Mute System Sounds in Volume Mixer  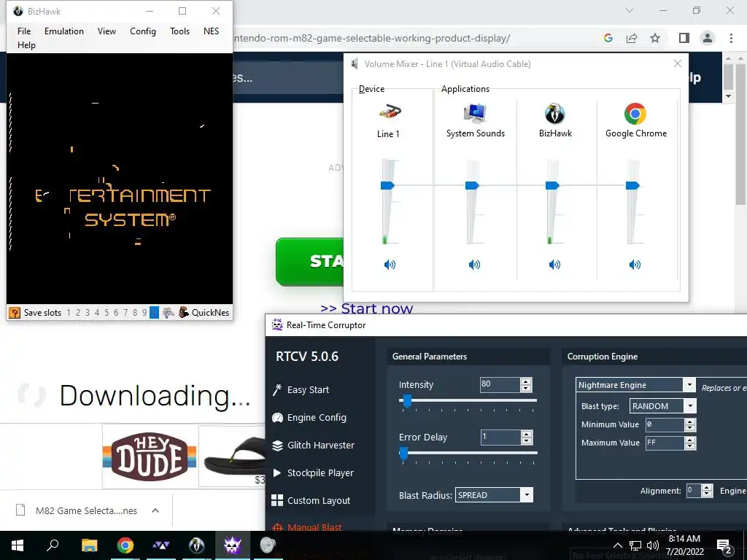pyautogui.click(x=474, y=265)
